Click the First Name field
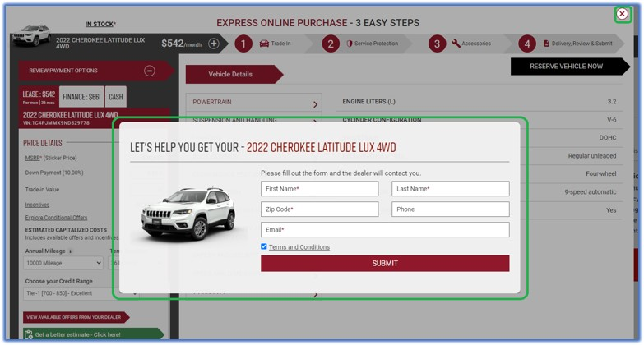The image size is (644, 345). 320,189
